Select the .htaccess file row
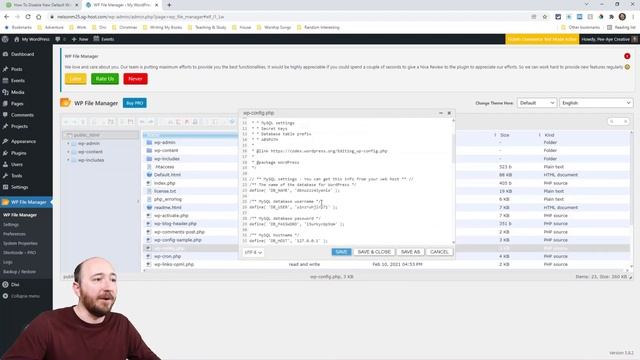This screenshot has width=640, height=360. [164, 167]
